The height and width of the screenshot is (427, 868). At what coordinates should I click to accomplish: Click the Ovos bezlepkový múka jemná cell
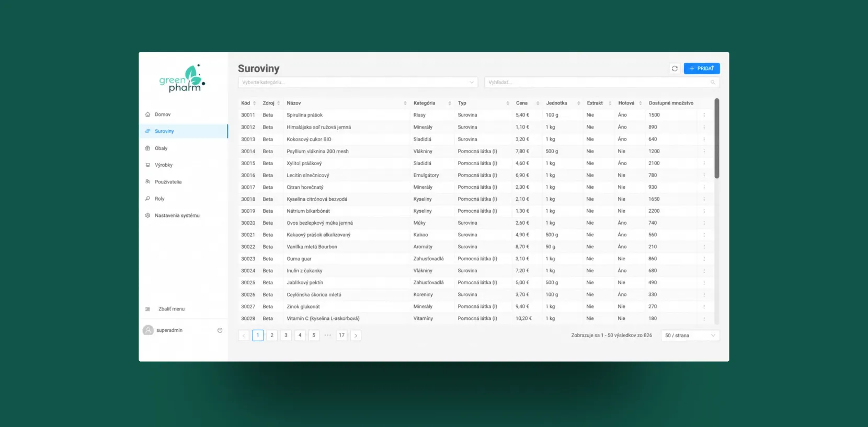[x=319, y=223]
